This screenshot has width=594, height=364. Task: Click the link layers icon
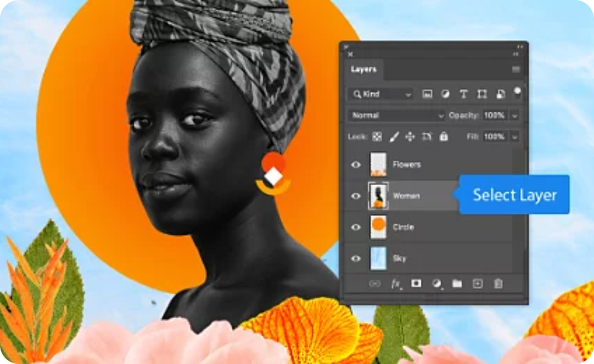375,284
